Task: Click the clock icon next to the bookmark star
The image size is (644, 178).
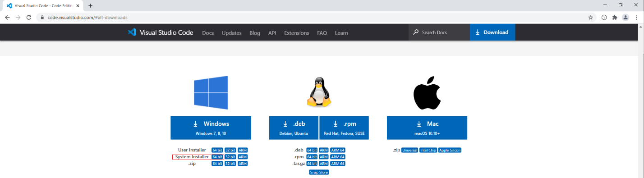Action: (x=604, y=17)
